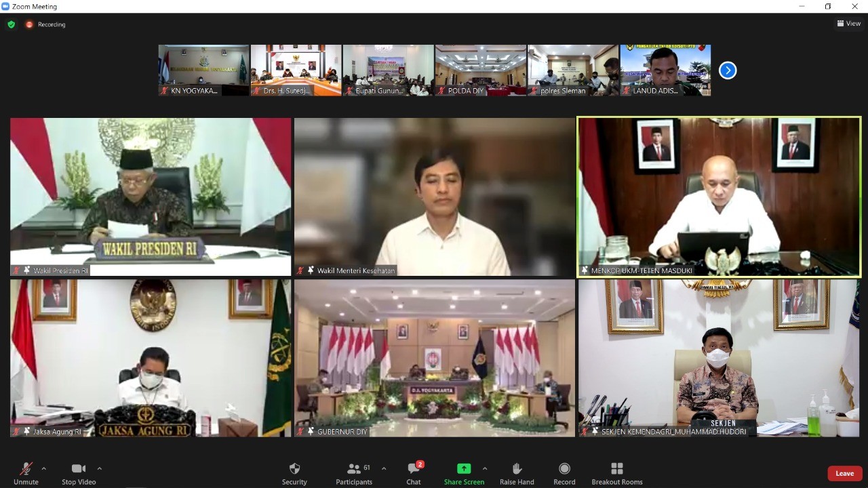868x488 pixels.
Task: Click the GUBERNUR DIY name label
Action: click(x=342, y=432)
